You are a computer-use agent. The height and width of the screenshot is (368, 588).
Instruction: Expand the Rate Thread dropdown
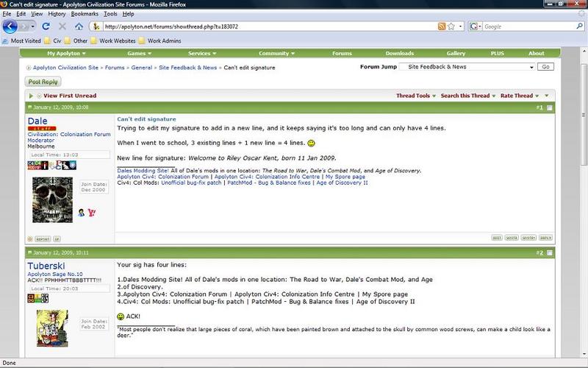[x=519, y=96]
